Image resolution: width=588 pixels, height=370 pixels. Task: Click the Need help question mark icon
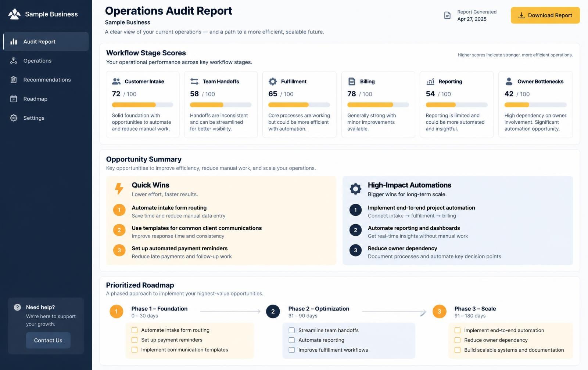pos(17,307)
